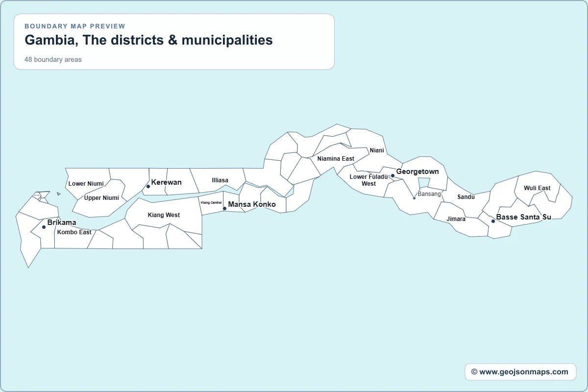Click the Mansa Konko city label

tap(252, 204)
